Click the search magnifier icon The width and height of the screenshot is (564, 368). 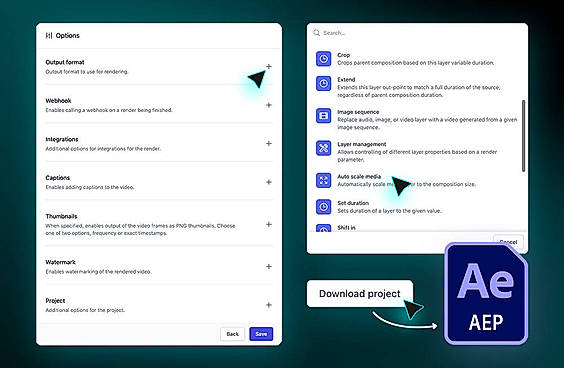coord(317,33)
